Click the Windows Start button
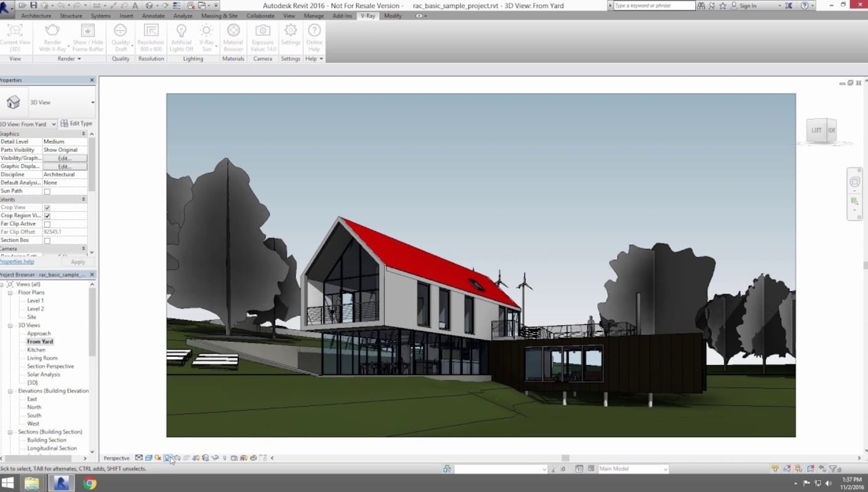The height and width of the screenshot is (492, 868). coord(8,483)
